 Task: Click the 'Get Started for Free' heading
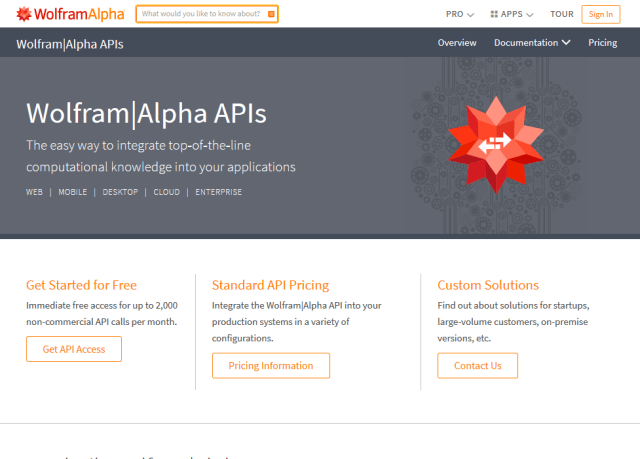point(81,285)
